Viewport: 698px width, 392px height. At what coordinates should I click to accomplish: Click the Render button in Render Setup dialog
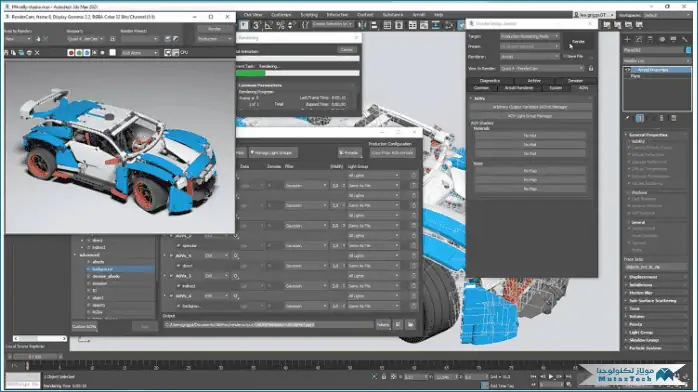pos(578,41)
